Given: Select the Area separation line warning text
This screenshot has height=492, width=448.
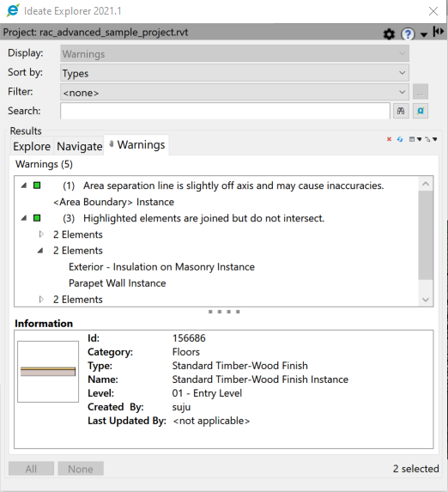Looking at the screenshot, I should (233, 185).
